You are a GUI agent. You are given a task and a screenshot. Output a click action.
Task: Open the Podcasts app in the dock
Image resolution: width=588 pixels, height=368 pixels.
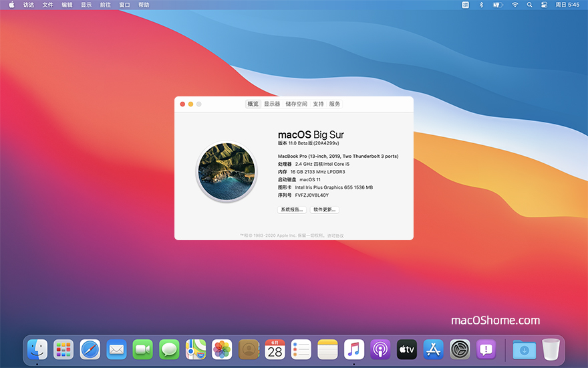pyautogui.click(x=380, y=349)
